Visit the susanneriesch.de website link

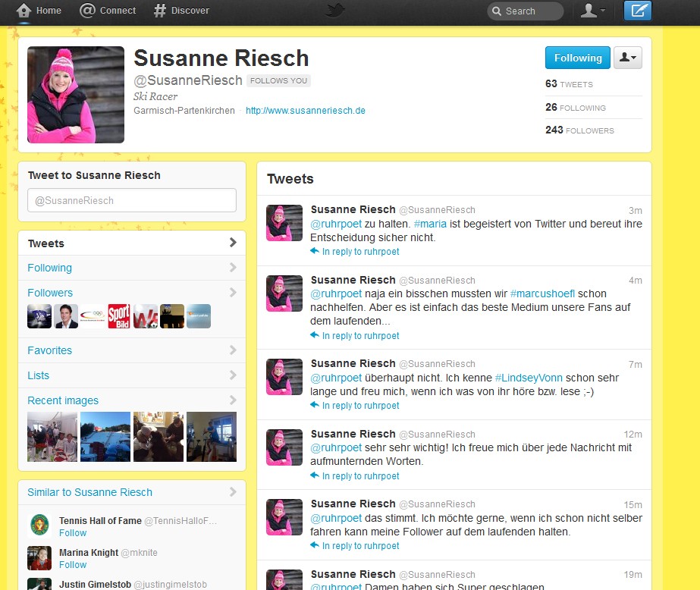click(306, 111)
